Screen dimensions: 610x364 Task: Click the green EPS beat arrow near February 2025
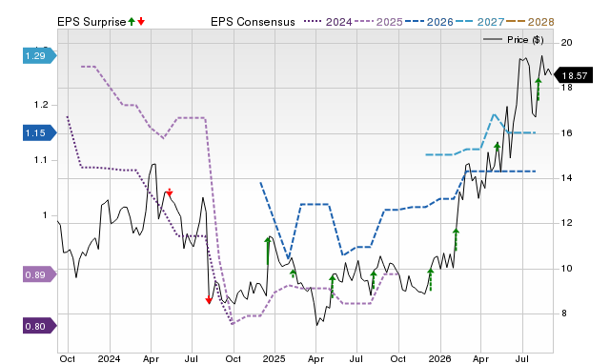click(293, 273)
